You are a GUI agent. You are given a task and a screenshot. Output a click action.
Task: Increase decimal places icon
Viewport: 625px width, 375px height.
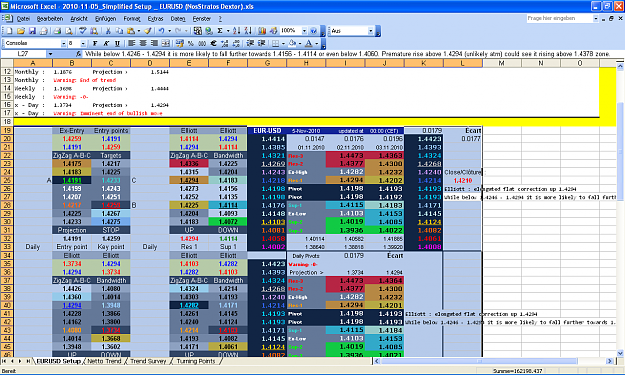[225, 43]
